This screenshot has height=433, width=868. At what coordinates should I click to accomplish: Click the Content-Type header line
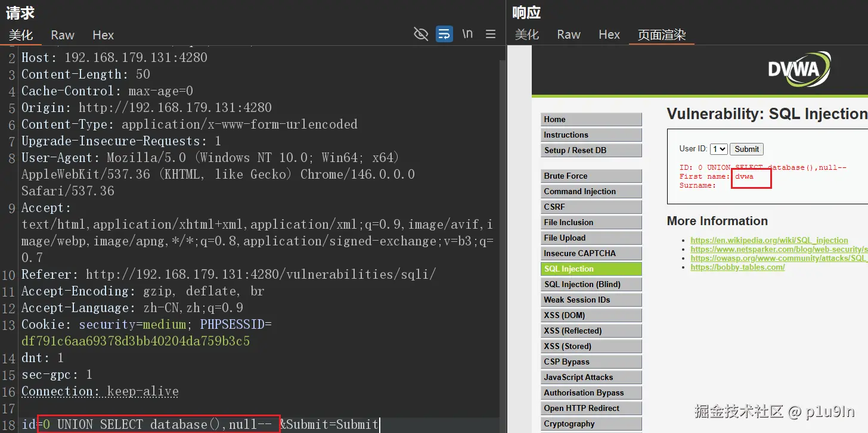coord(190,124)
